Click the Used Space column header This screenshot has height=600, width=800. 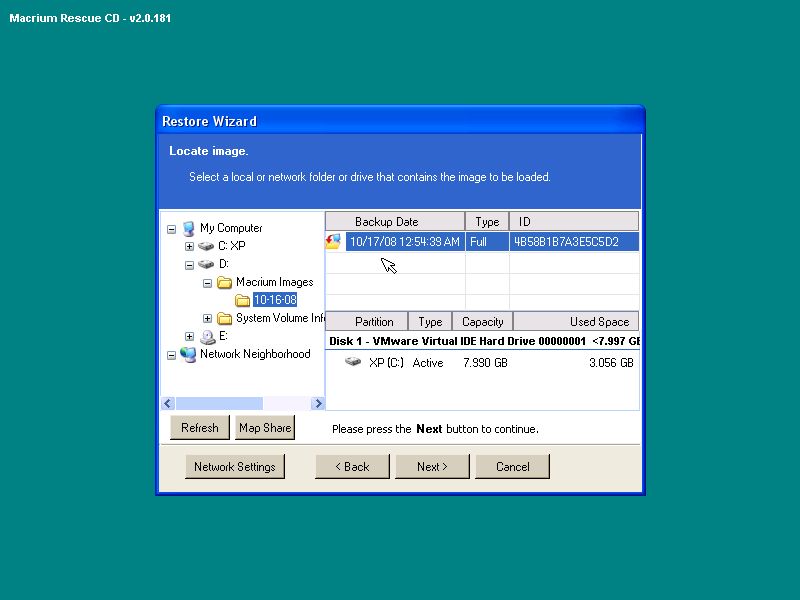pos(576,321)
